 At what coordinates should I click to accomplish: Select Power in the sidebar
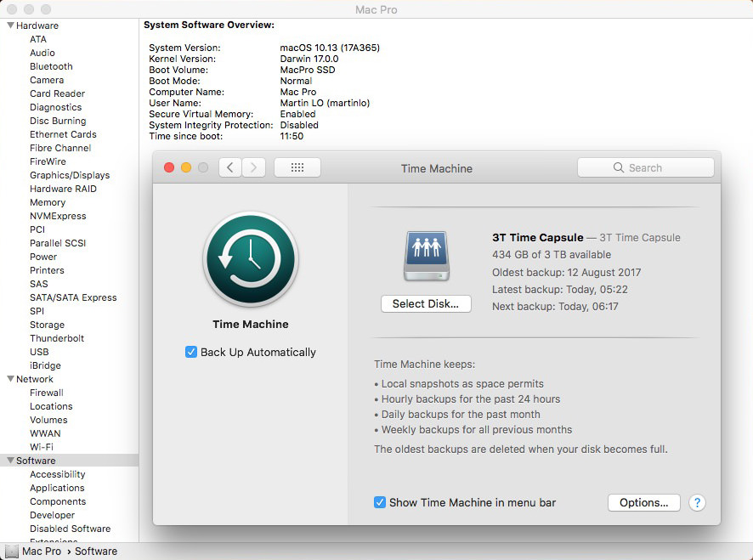pyautogui.click(x=43, y=257)
